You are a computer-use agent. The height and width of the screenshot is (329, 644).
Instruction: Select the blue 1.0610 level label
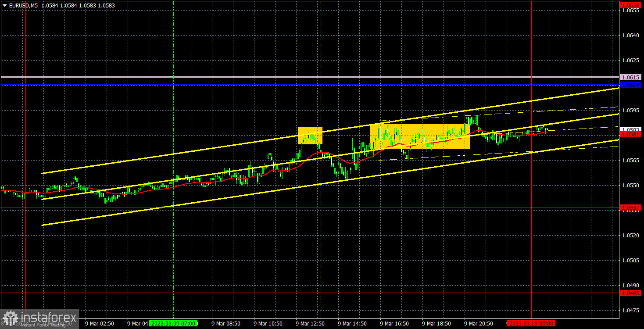tap(631, 84)
